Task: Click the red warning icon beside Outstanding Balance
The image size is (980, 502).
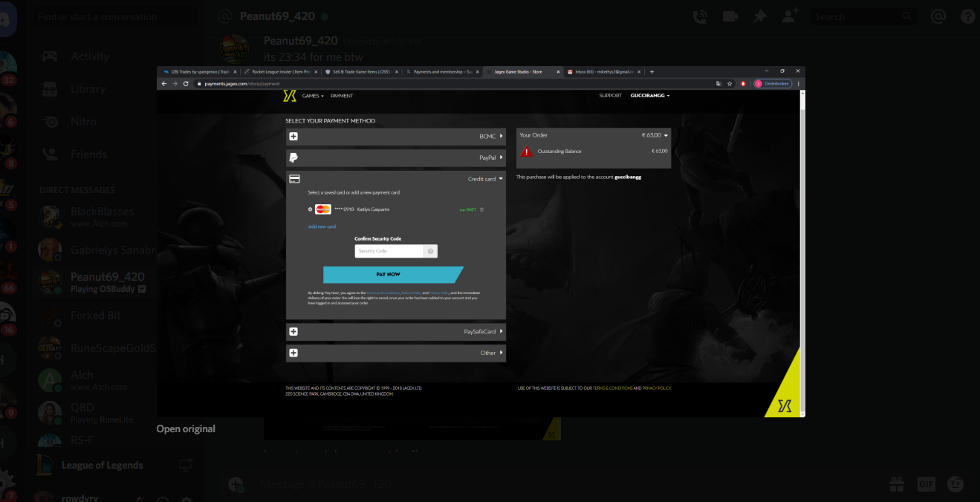Action: tap(527, 151)
